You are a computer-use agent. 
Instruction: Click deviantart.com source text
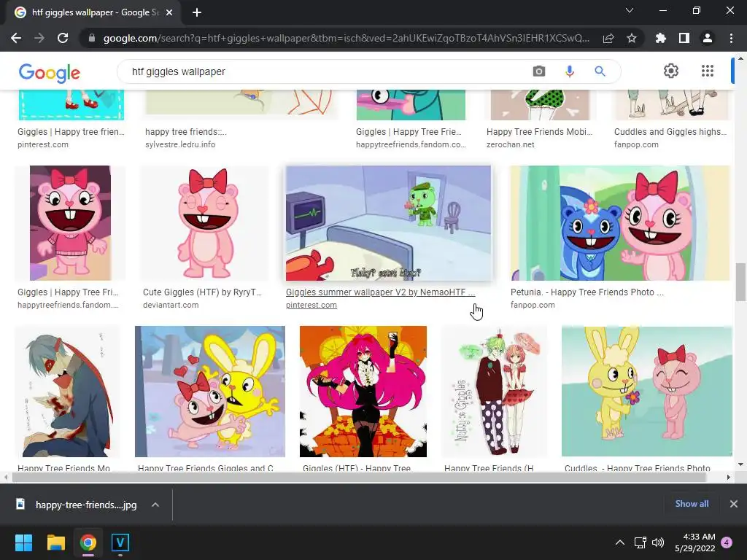171,305
